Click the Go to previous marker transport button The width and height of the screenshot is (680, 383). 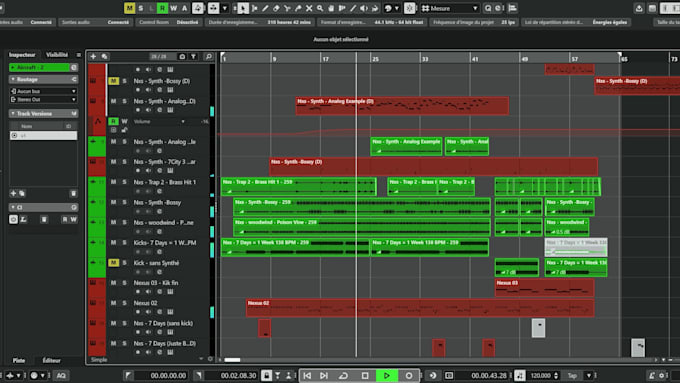(307, 376)
